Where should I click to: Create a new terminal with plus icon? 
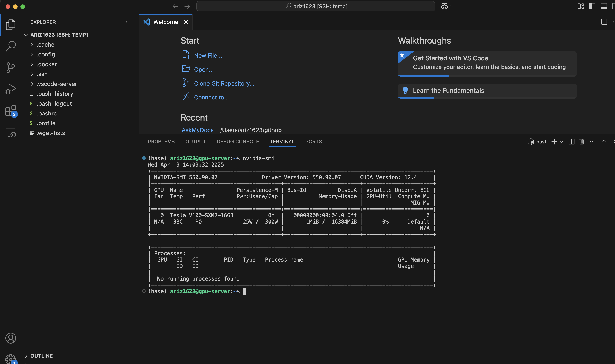click(554, 142)
